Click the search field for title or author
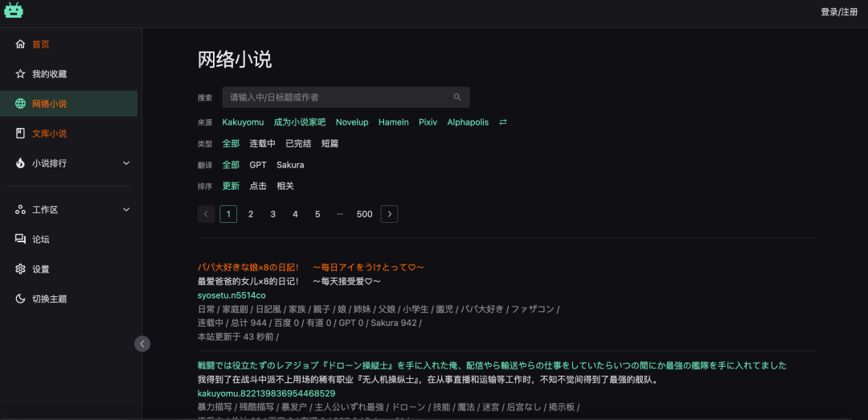868x420 pixels. pyautogui.click(x=346, y=97)
